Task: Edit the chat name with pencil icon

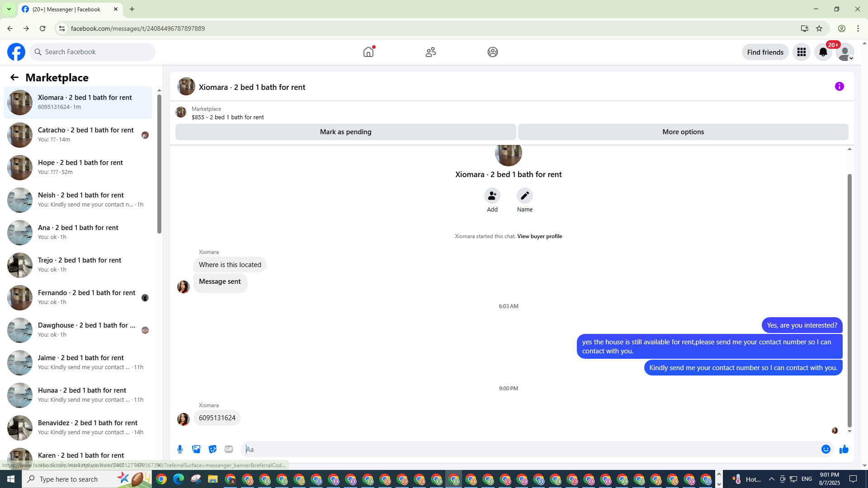Action: coord(525,196)
